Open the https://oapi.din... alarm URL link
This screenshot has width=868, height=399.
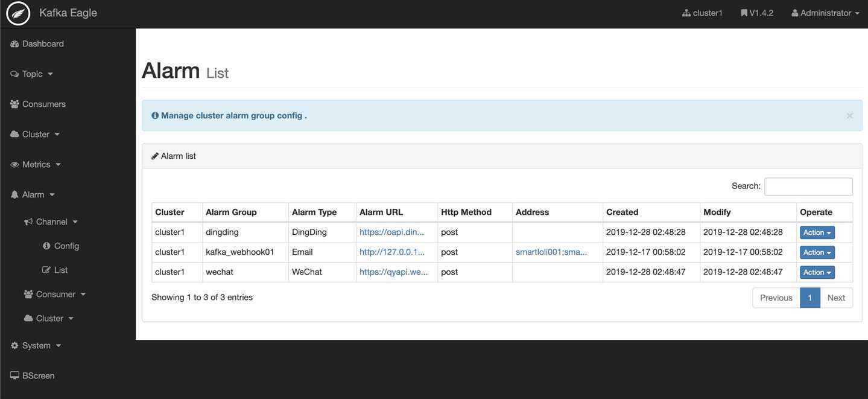tap(391, 232)
